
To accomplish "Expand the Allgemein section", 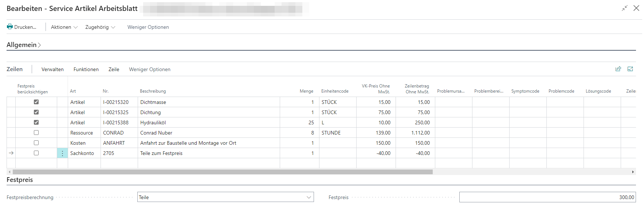I will click(x=24, y=45).
